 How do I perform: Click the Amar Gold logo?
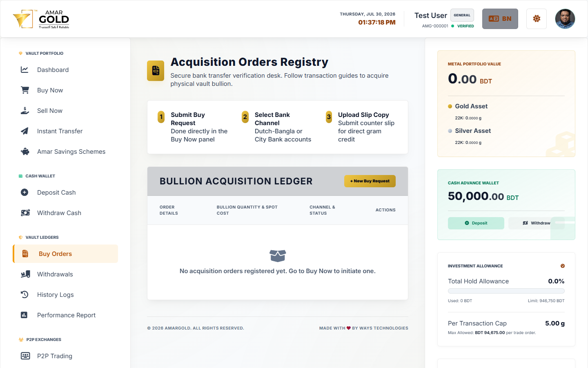[x=41, y=19]
